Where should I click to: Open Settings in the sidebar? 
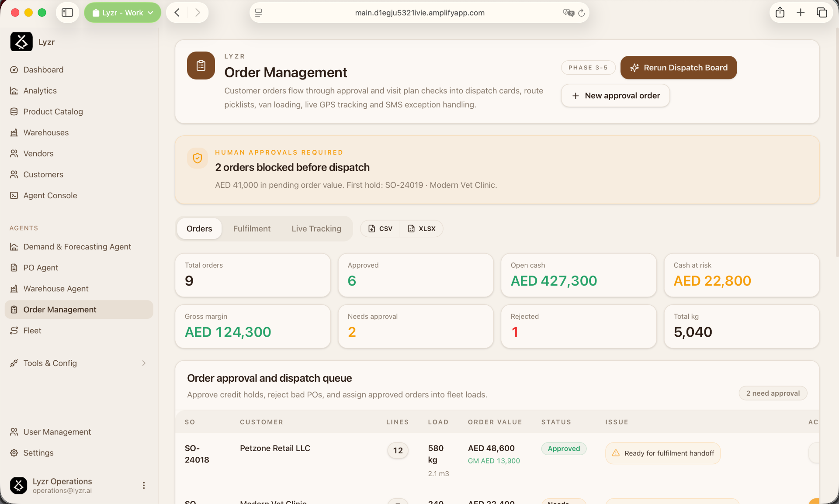pos(38,453)
